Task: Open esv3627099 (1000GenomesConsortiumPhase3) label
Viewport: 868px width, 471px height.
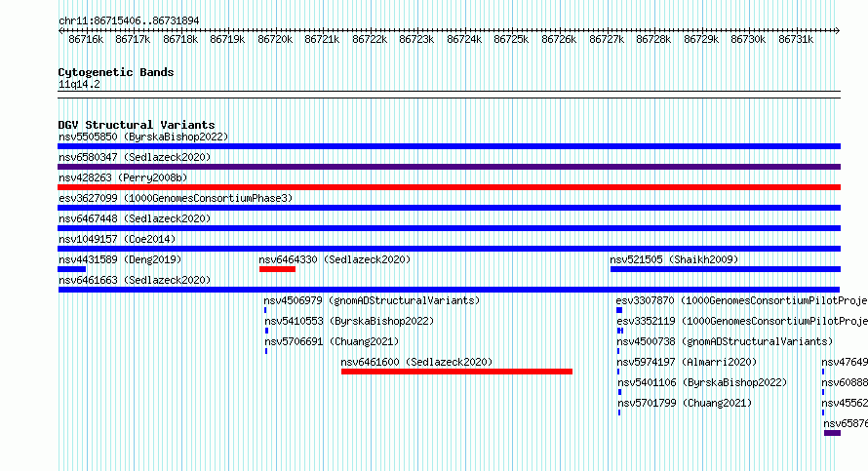Action: 176,198
